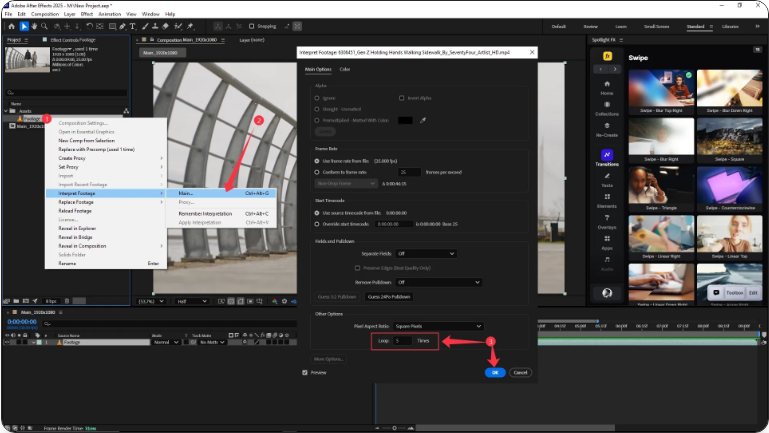Enable Override start timecode option
Image resolution: width=769 pixels, height=433 pixels.
pos(319,225)
